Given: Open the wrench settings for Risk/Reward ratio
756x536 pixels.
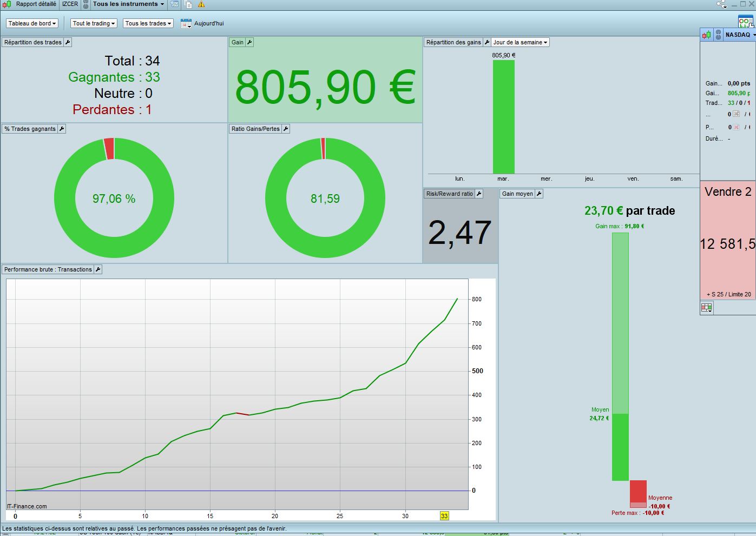Looking at the screenshot, I should coord(479,194).
